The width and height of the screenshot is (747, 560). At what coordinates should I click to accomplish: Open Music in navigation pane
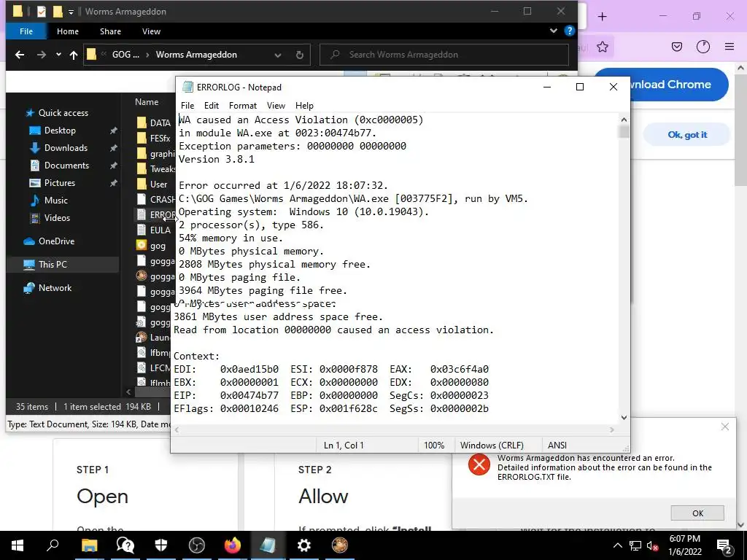[55, 201]
